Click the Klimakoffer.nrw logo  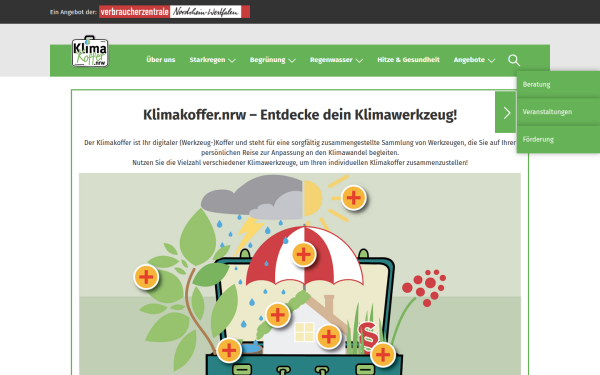[90, 52]
